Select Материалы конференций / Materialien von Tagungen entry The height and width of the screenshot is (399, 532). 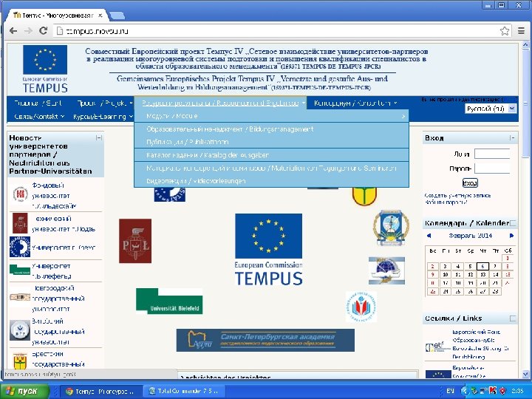(x=271, y=168)
